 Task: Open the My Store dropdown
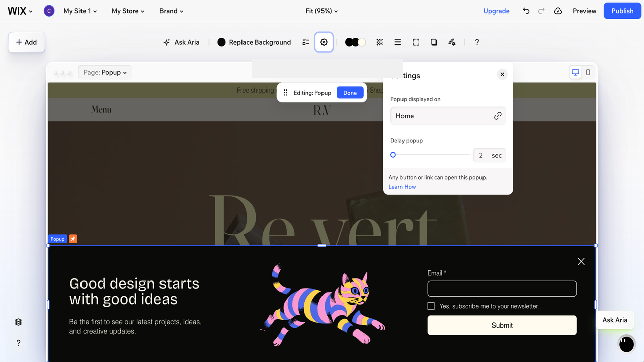click(128, 11)
